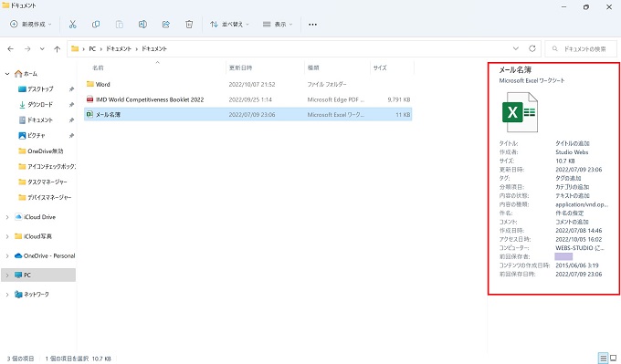Image resolution: width=621 pixels, height=364 pixels.
Task: Open iCloud写真 in sidebar
Action: pyautogui.click(x=33, y=236)
